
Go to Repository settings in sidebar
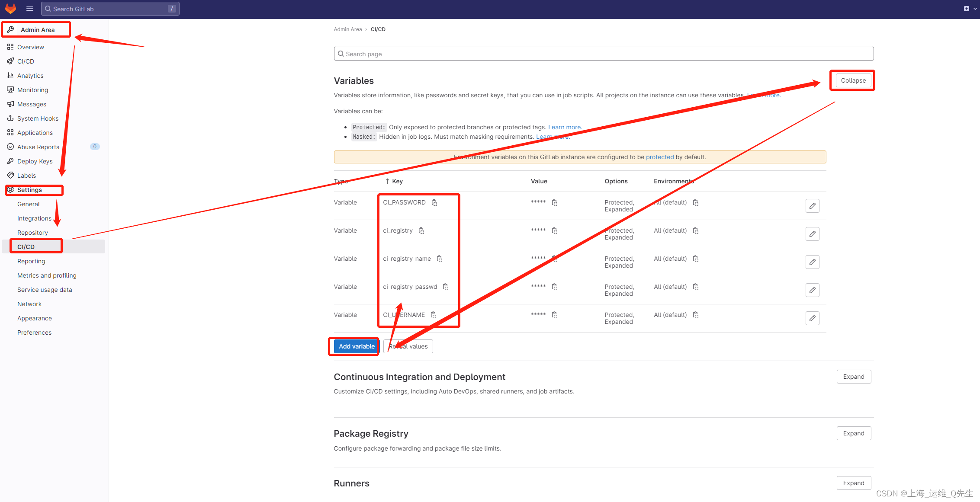[32, 233]
